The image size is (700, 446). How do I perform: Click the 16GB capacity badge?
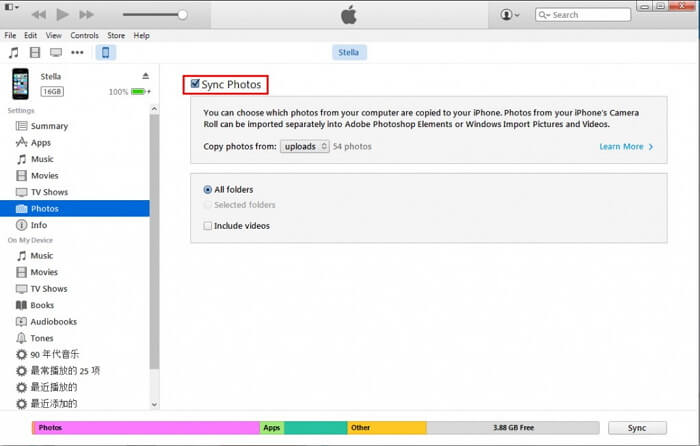pos(52,92)
